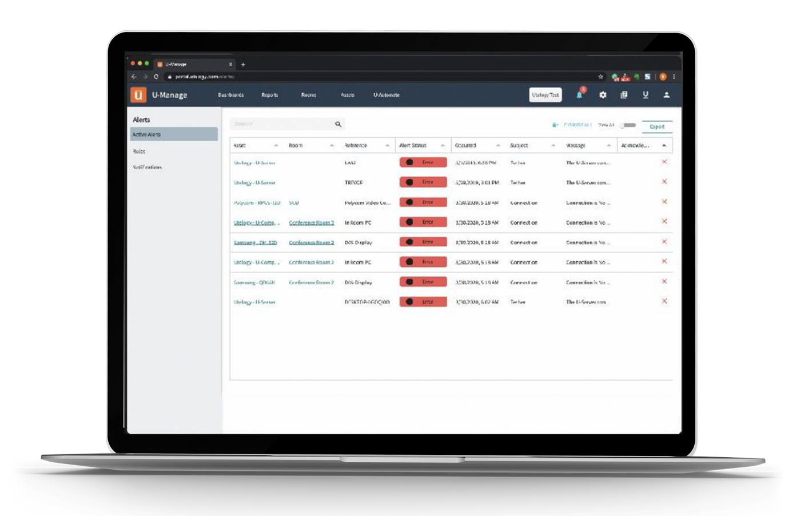812x516 pixels.
Task: Click the library documents icon in header
Action: tap(624, 95)
